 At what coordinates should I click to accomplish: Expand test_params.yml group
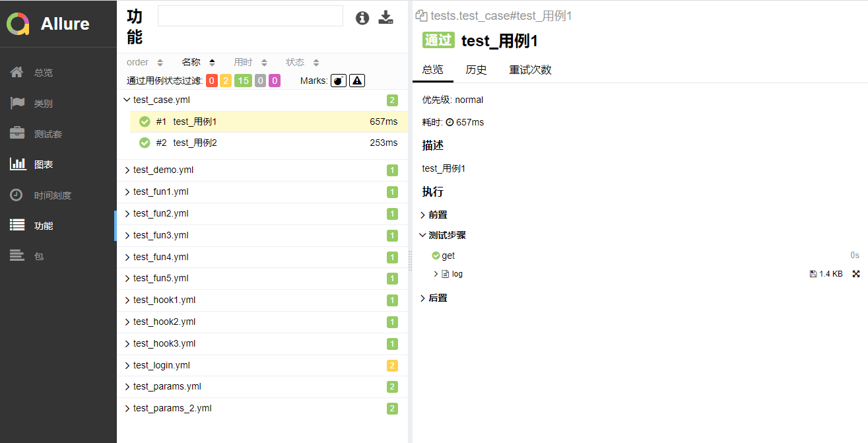(x=263, y=387)
